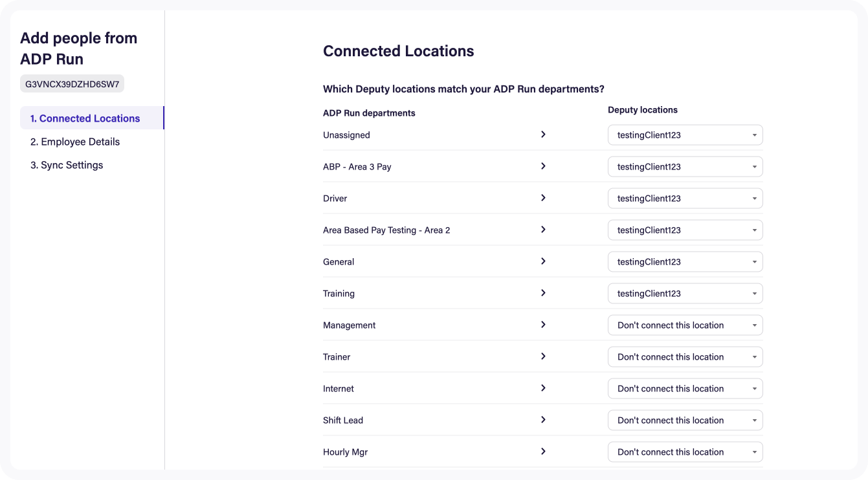Image resolution: width=868 pixels, height=480 pixels.
Task: Click the Hourly Mgr department name
Action: tap(345, 452)
